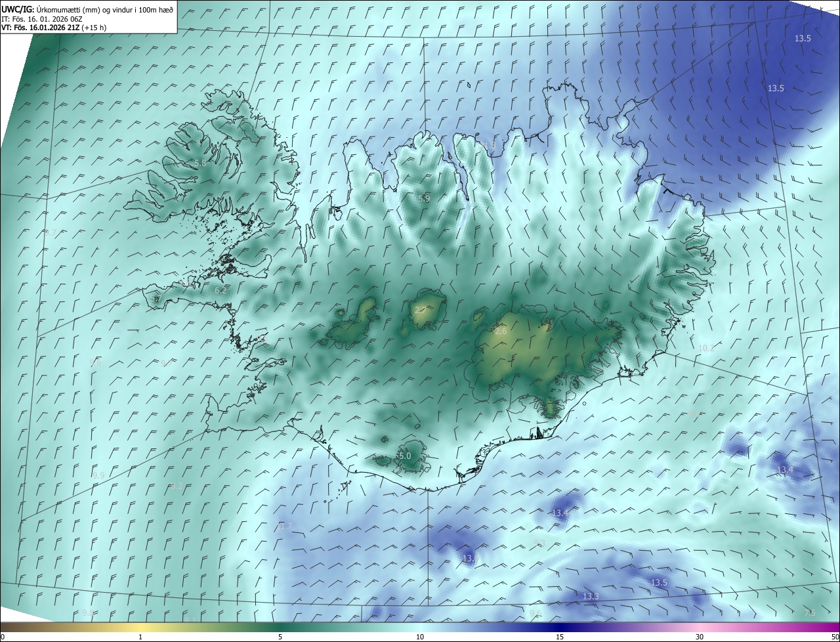
Task: Click the 9.9 value label on the map
Action: point(98,475)
